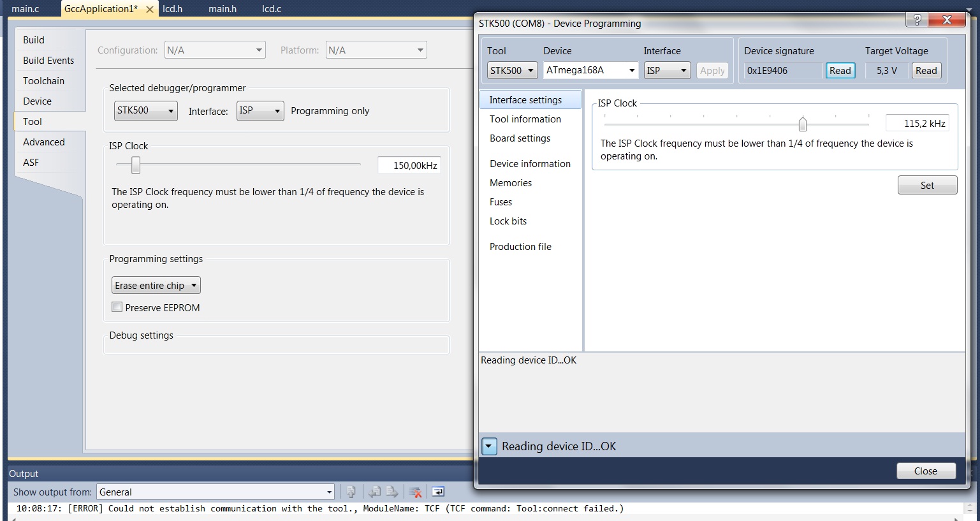Viewport: 980px width, 521px height.
Task: Click the help question mark in Device Programming dialog
Action: click(x=917, y=20)
